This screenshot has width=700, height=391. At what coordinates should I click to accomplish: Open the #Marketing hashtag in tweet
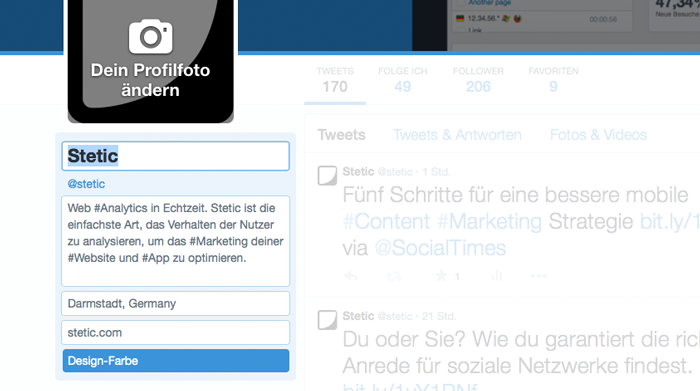click(489, 222)
